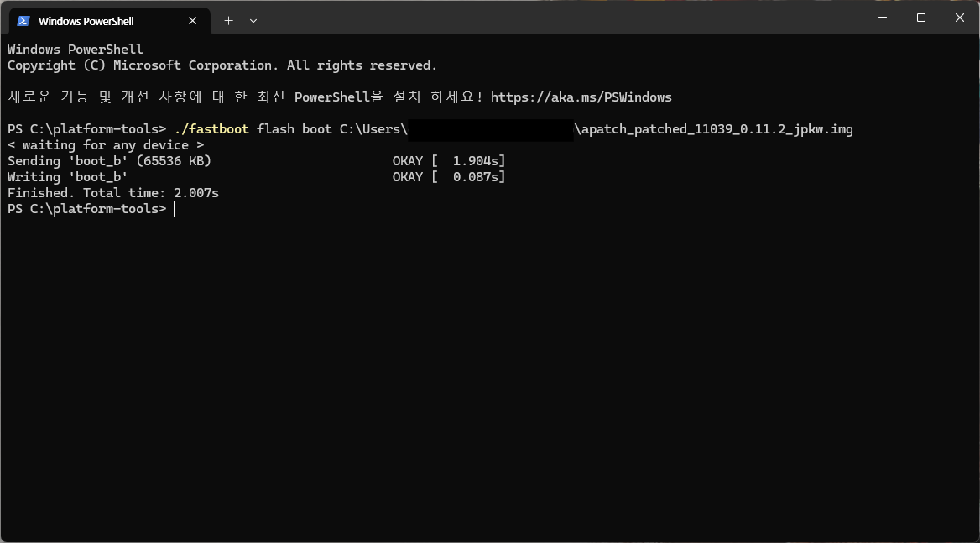Image resolution: width=980 pixels, height=543 pixels.
Task: Click the first line 'Windows PowerShell' text
Action: coord(75,49)
